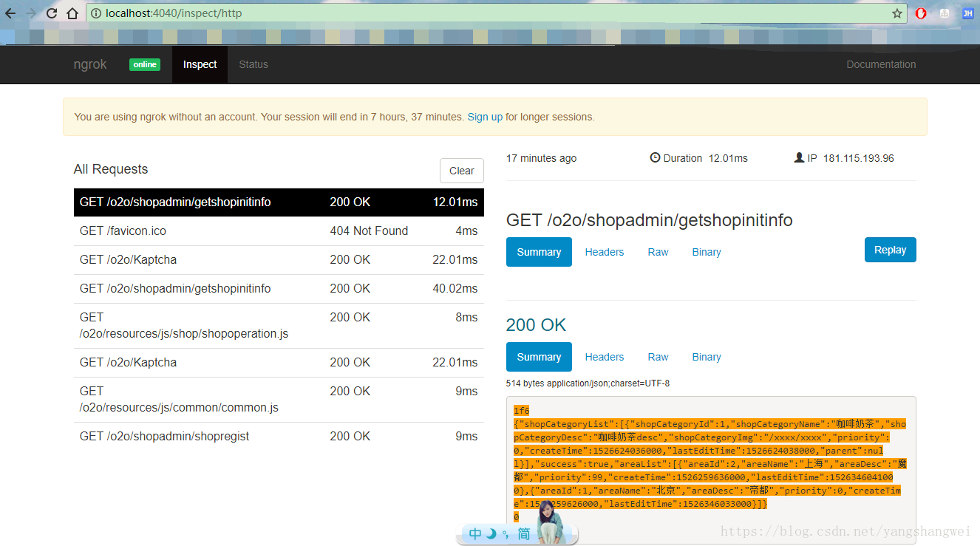The height and width of the screenshot is (546, 980).
Task: Go to browser home page icon
Action: coord(72,13)
